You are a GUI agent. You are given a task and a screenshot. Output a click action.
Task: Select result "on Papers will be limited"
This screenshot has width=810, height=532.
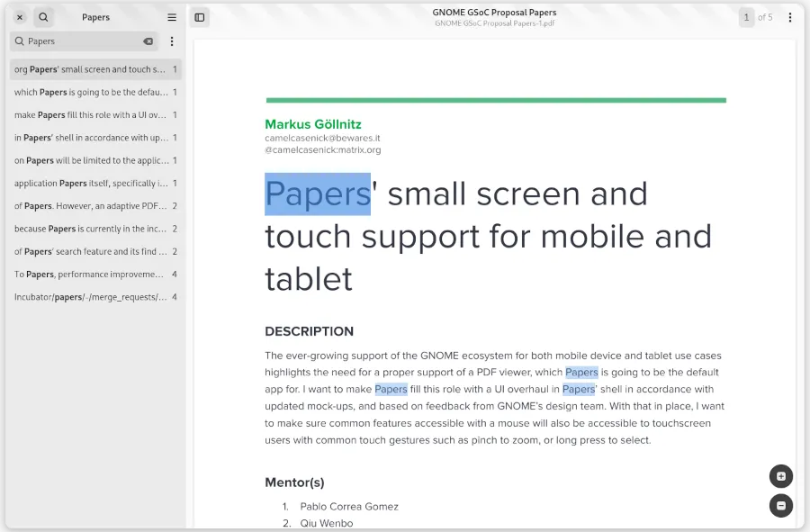(x=95, y=160)
